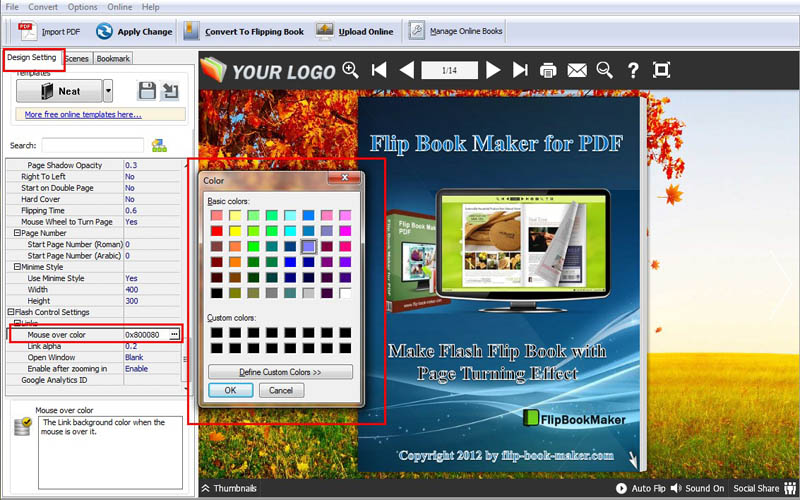Image resolution: width=800 pixels, height=500 pixels.
Task: Jump to the first page
Action: pos(379,70)
